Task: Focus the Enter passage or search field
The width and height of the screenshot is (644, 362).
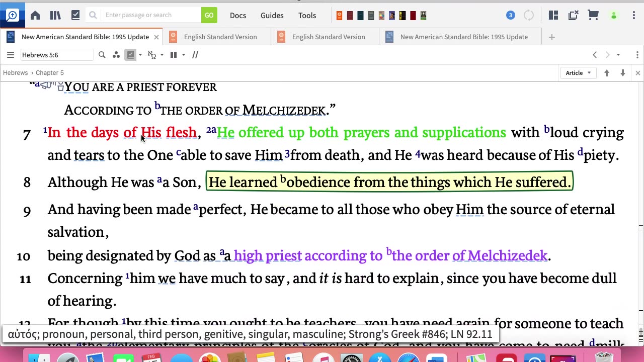Action: pyautogui.click(x=151, y=15)
